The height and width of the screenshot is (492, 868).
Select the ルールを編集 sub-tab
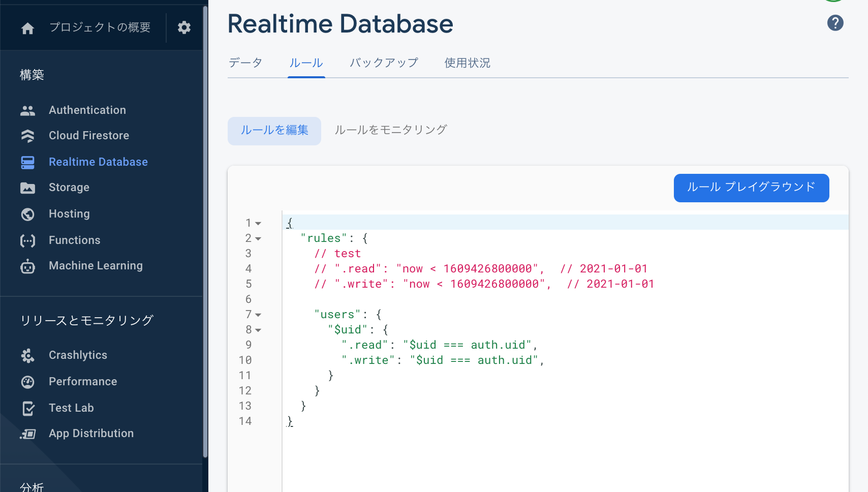(x=274, y=131)
